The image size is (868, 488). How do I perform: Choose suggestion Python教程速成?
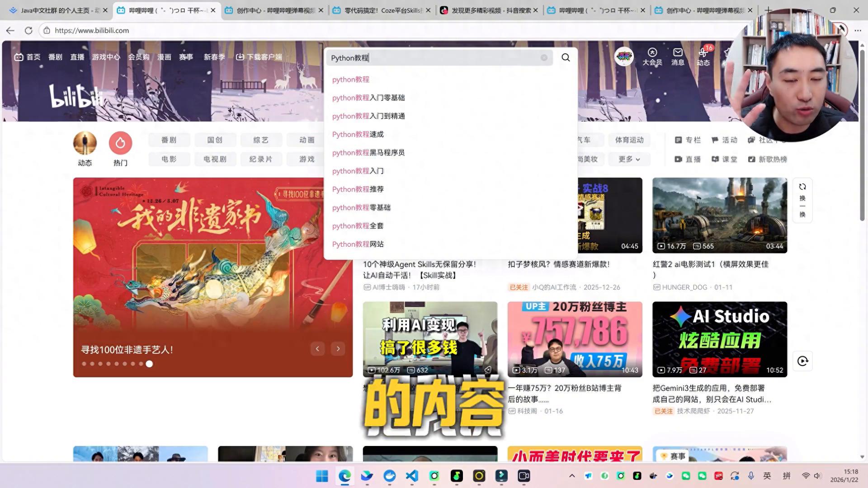pos(358,134)
